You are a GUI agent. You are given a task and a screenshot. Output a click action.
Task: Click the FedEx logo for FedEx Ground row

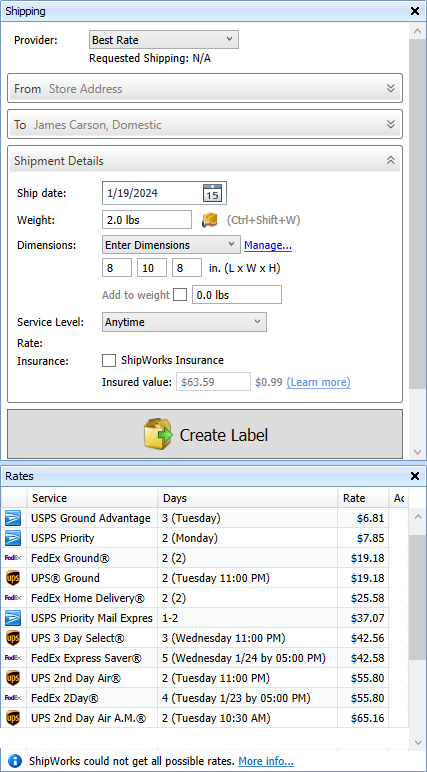click(x=13, y=558)
